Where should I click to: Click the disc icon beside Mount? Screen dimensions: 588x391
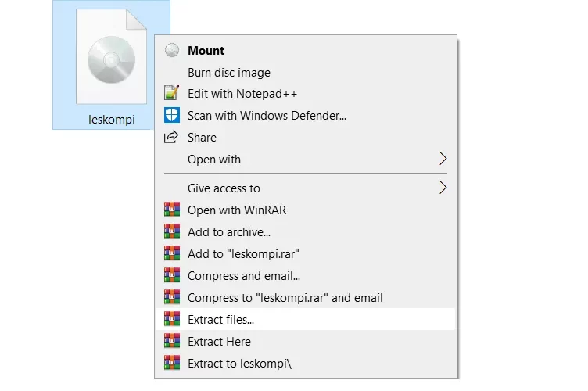172,50
